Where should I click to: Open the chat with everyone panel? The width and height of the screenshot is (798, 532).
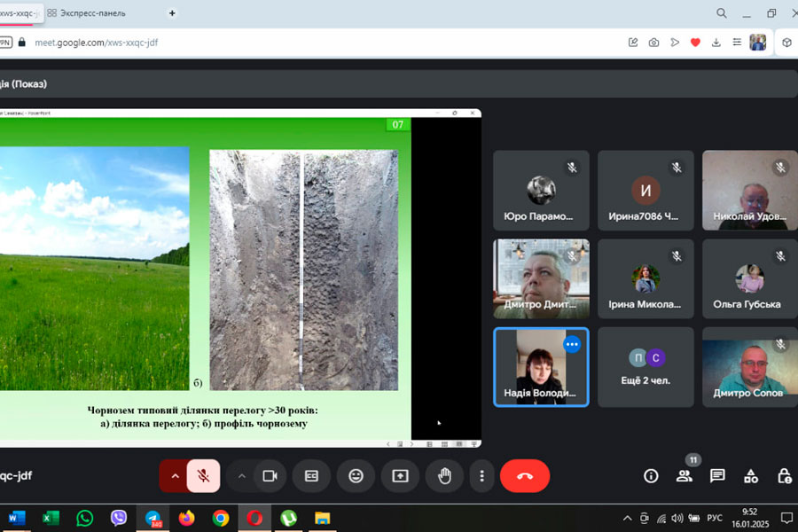pyautogui.click(x=717, y=476)
